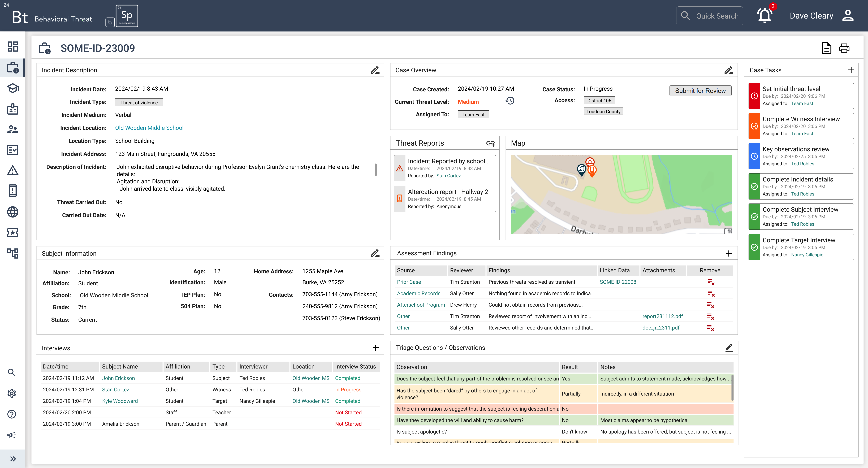The height and width of the screenshot is (468, 868).
Task: Open the settings gear sidebar item
Action: click(x=12, y=393)
